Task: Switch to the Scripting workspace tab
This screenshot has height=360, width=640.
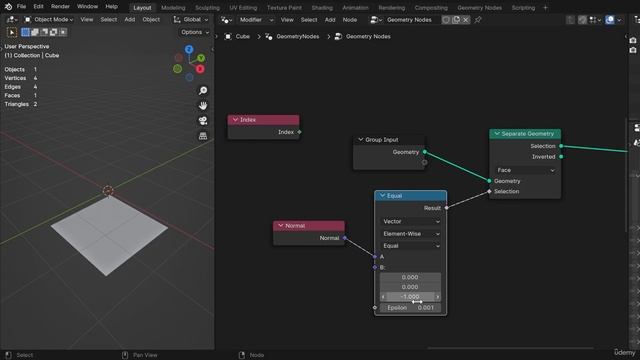Action: pos(523,7)
